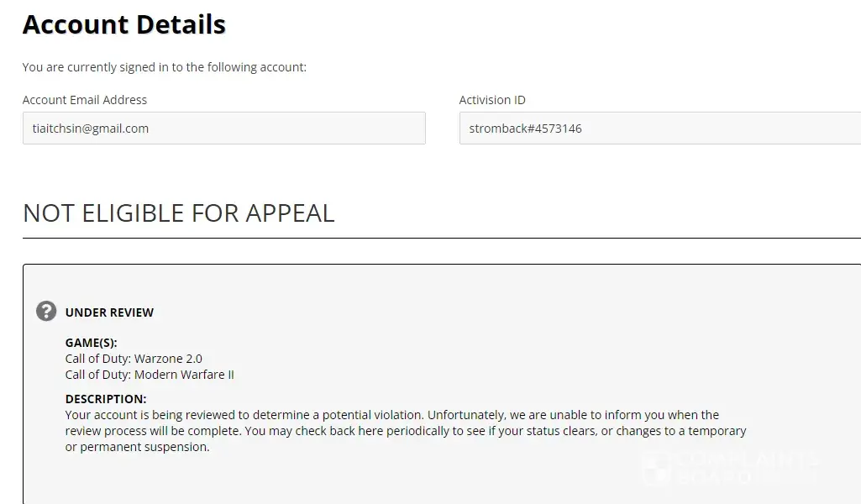Click the UNDER REVIEW status label
The height and width of the screenshot is (504, 861).
(110, 312)
